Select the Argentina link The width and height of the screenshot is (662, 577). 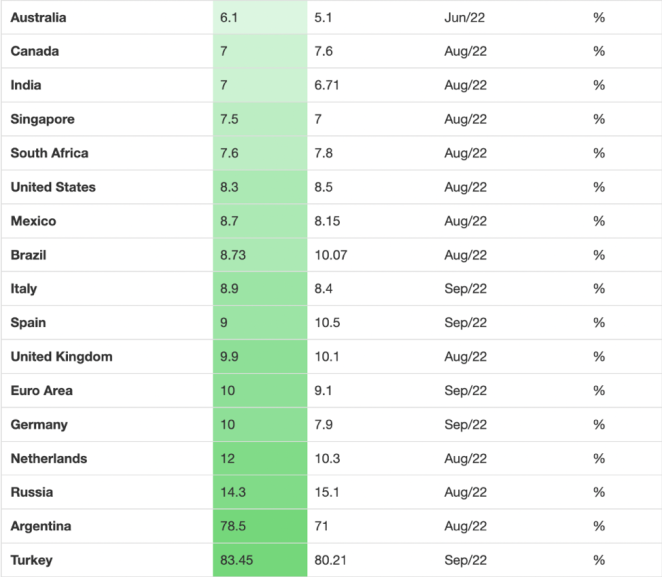(41, 526)
